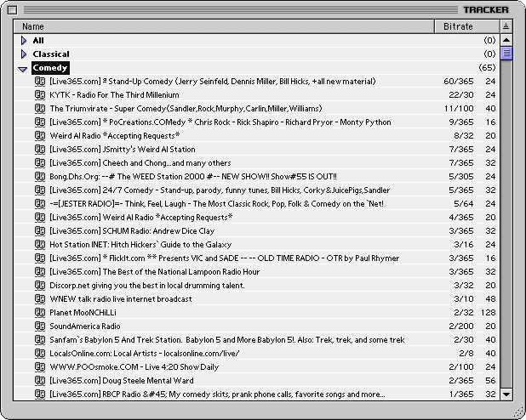Click station icon for The Triumvirate Super Comedy
The height and width of the screenshot is (420, 526).
40,109
